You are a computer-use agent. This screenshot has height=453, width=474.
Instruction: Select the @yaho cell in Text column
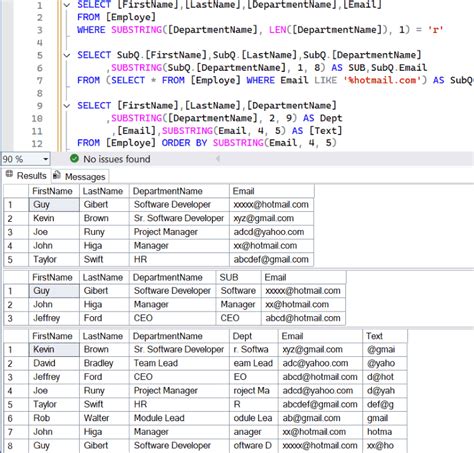tap(385, 363)
